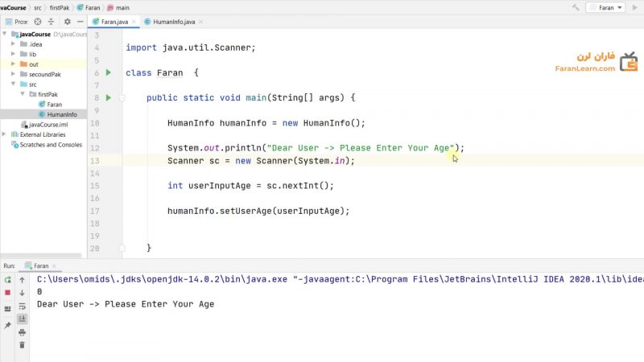Click the Rerun icon in Run panel
This screenshot has height=362, width=644.
point(8,280)
